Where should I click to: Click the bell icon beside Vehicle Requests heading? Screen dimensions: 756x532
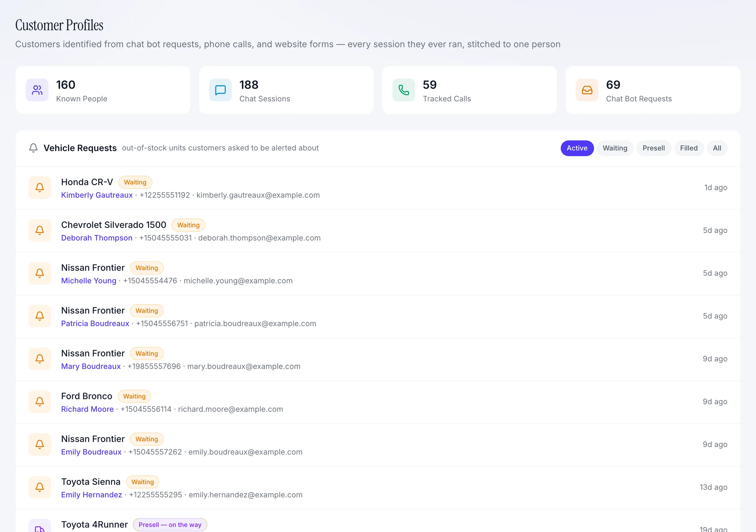click(33, 148)
